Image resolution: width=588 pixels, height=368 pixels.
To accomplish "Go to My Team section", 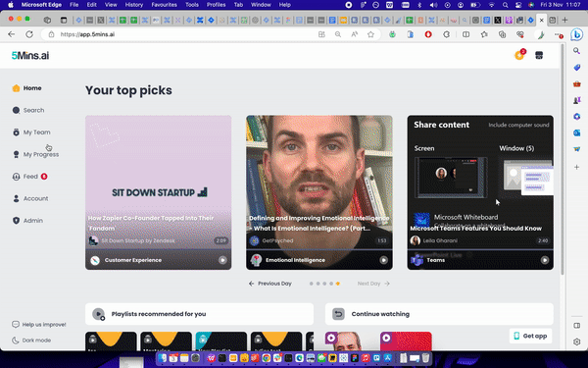I will 31,132.
